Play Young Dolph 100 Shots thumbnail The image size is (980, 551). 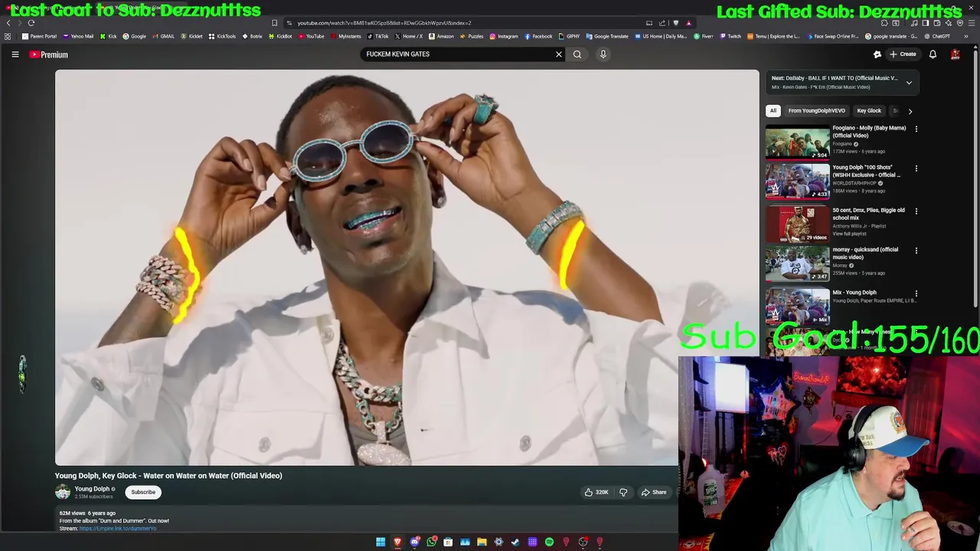tap(797, 182)
